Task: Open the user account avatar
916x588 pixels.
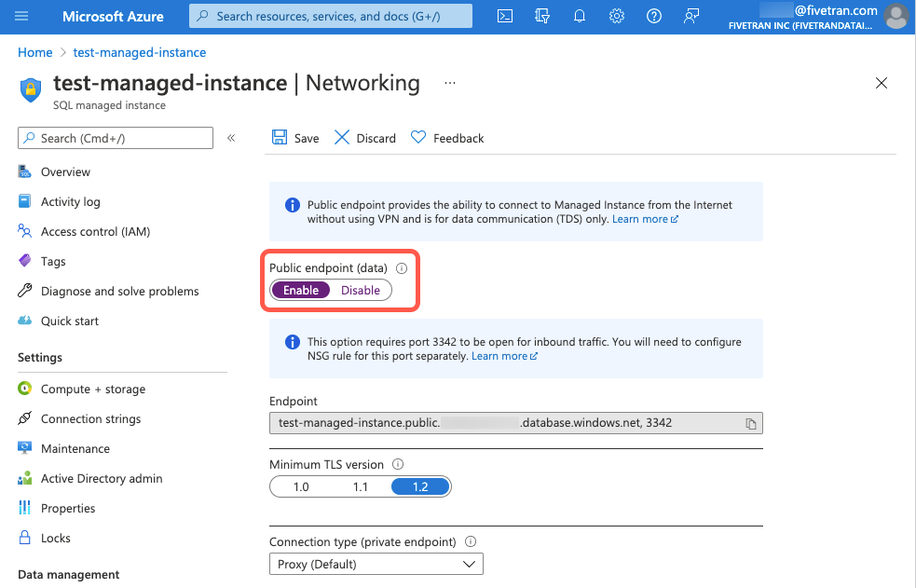Action: (x=896, y=17)
